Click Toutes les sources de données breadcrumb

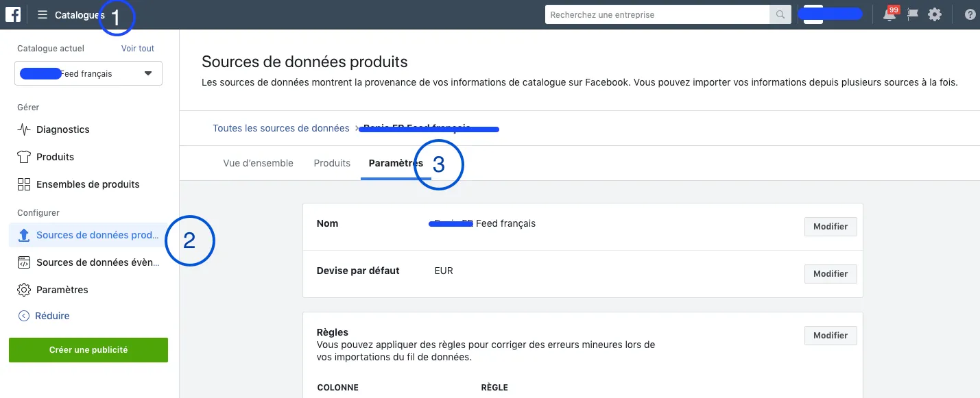[281, 128]
